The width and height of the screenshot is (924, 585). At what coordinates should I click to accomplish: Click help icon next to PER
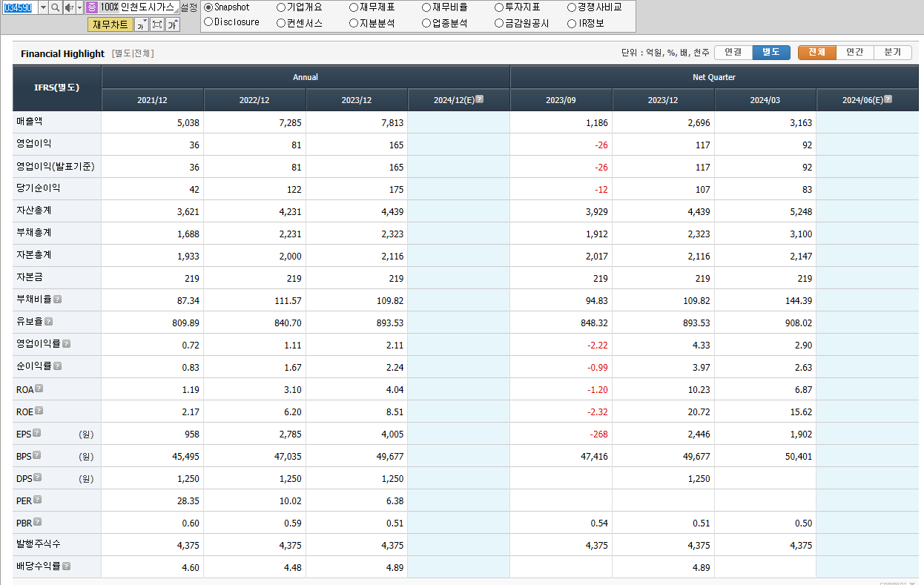[38, 500]
